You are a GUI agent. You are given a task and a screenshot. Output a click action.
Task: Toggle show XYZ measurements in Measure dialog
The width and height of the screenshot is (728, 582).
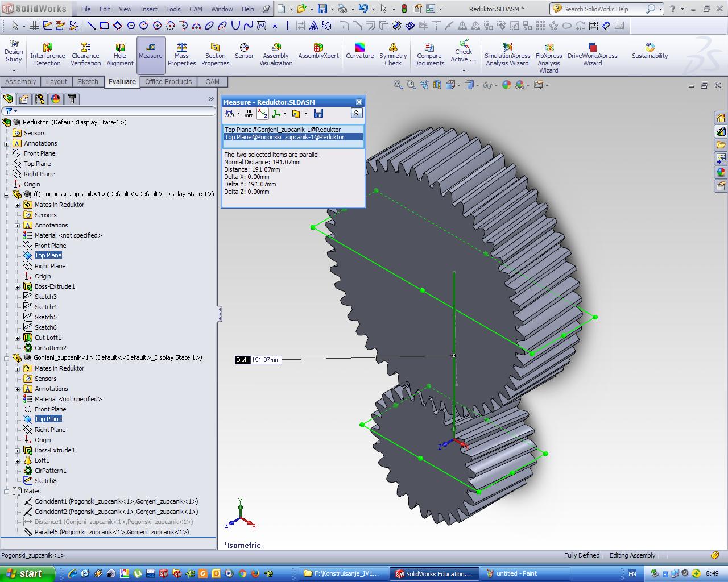[x=262, y=114]
